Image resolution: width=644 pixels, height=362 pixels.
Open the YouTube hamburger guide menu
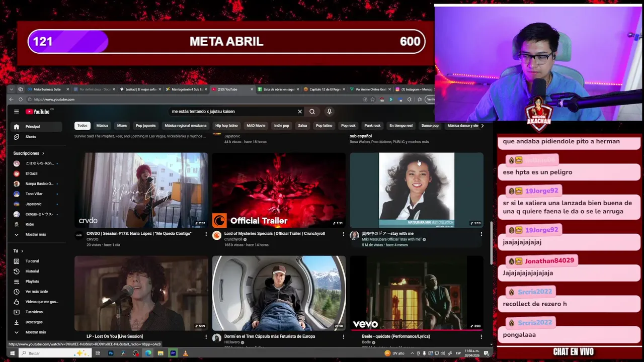click(x=16, y=112)
